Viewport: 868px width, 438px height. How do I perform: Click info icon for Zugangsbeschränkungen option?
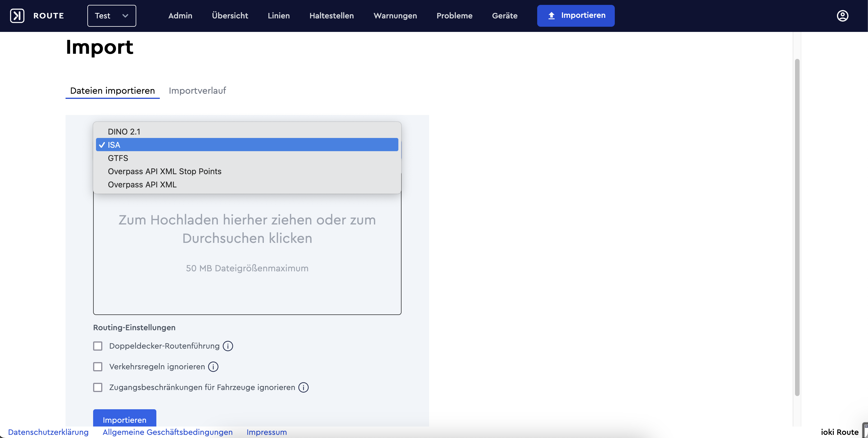(x=303, y=387)
